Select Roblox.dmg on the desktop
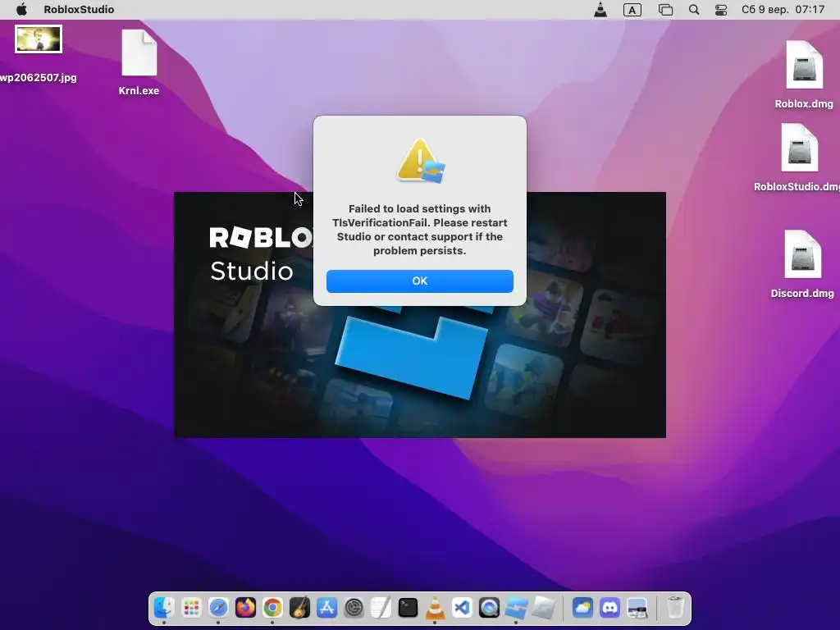Screen dimensions: 840x630 click(x=804, y=65)
